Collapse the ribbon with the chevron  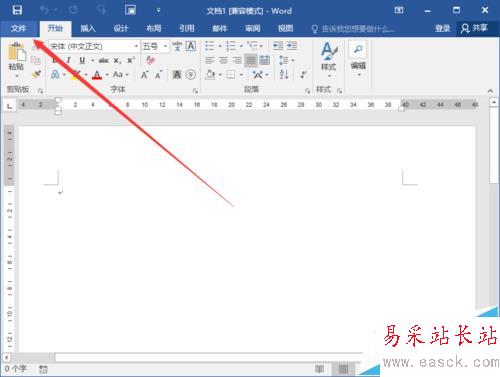[490, 91]
